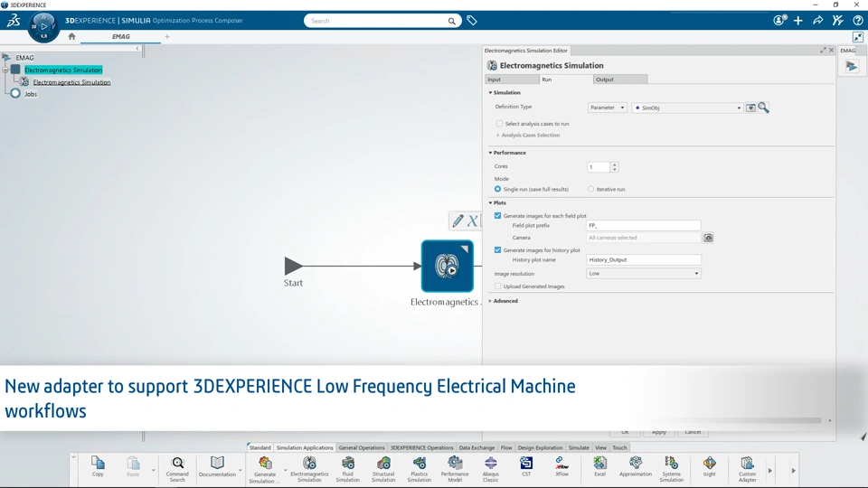This screenshot has width=868, height=488.
Task: Toggle Generate images for history plot
Action: 497,250
